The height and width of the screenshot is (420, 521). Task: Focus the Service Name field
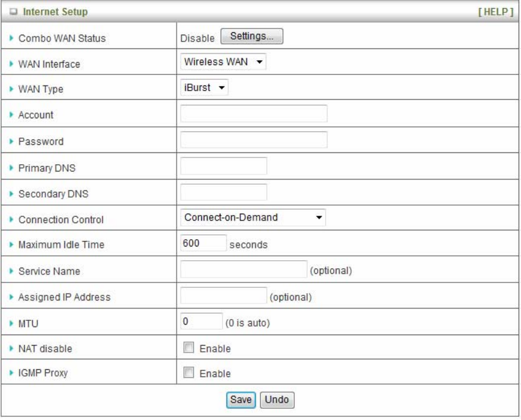point(243,269)
